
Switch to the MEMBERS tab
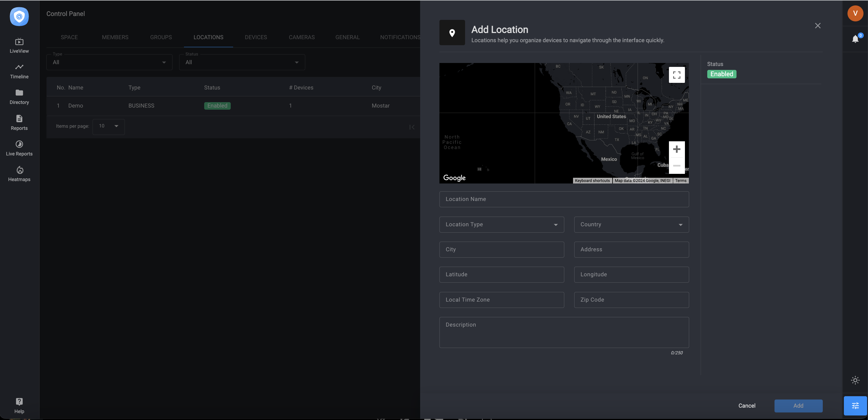click(x=115, y=37)
